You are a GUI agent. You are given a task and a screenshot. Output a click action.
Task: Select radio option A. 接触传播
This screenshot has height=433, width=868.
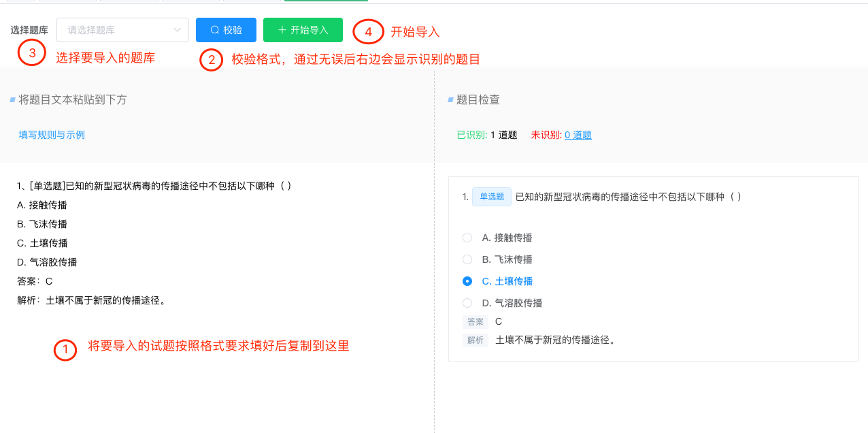tap(467, 238)
